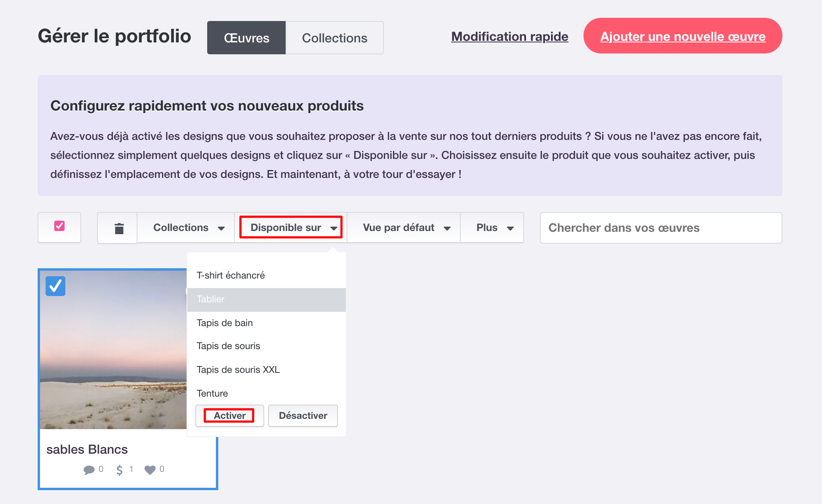The image size is (822, 504).
Task: Switch to the Collections tab
Action: (x=334, y=38)
